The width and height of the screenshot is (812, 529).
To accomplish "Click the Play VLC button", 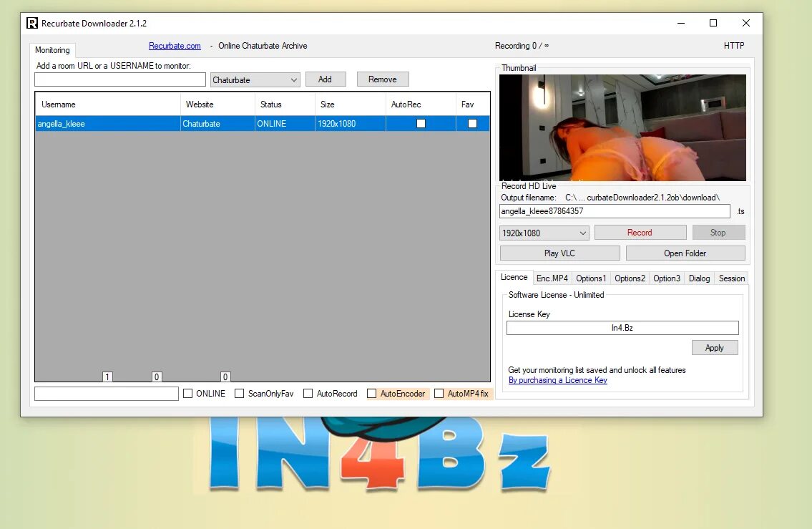I will 559,253.
